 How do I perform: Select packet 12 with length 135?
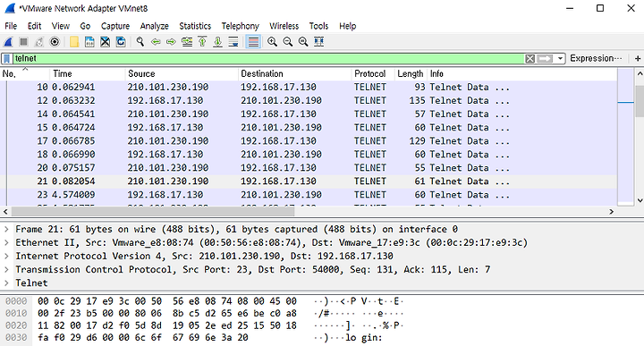[309, 100]
